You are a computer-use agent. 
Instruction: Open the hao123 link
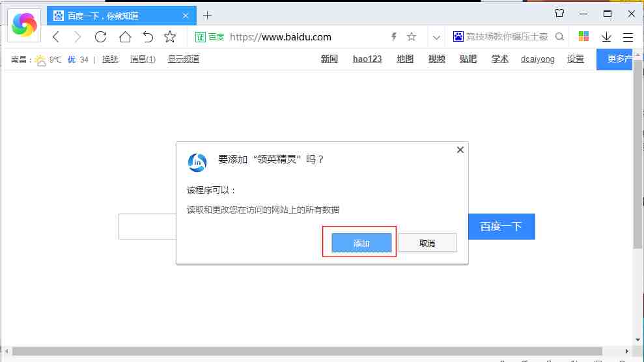point(367,59)
